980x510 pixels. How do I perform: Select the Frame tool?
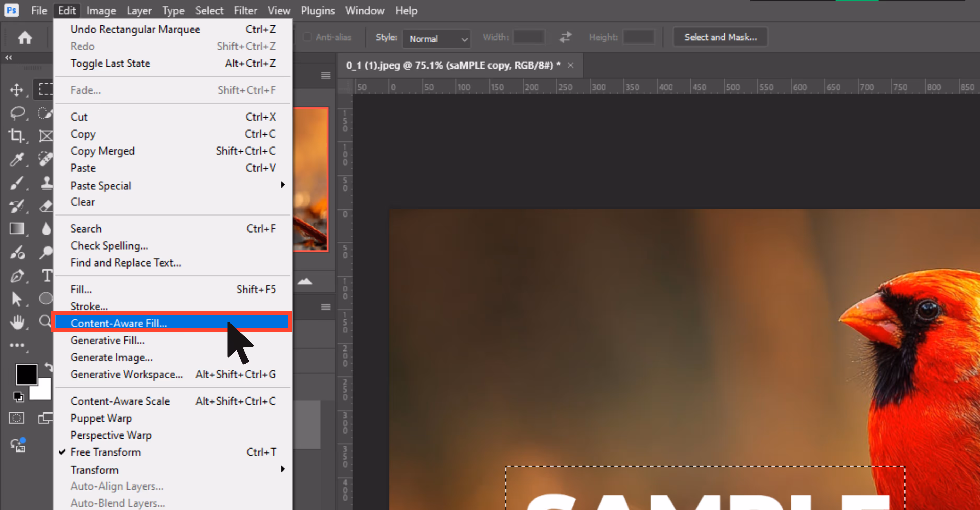click(46, 136)
